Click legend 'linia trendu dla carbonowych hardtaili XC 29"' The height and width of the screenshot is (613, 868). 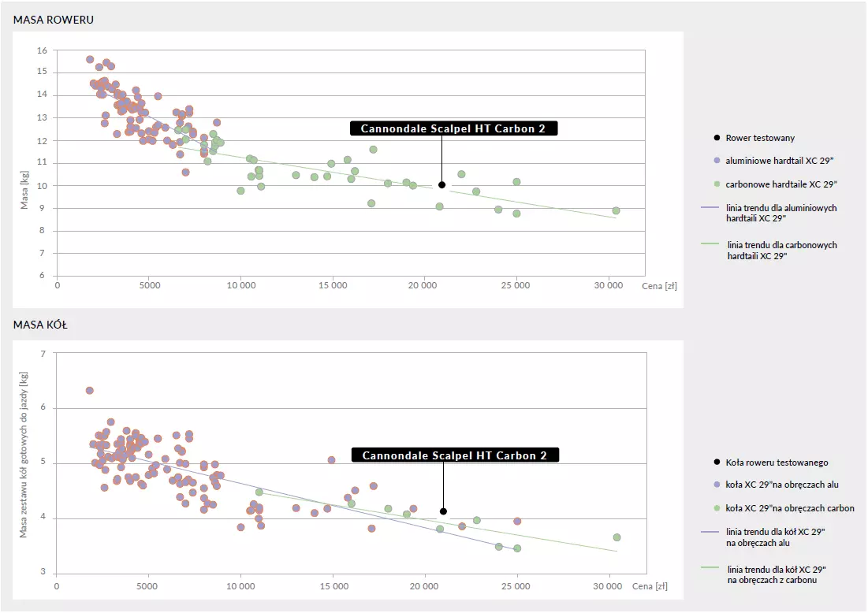click(781, 250)
